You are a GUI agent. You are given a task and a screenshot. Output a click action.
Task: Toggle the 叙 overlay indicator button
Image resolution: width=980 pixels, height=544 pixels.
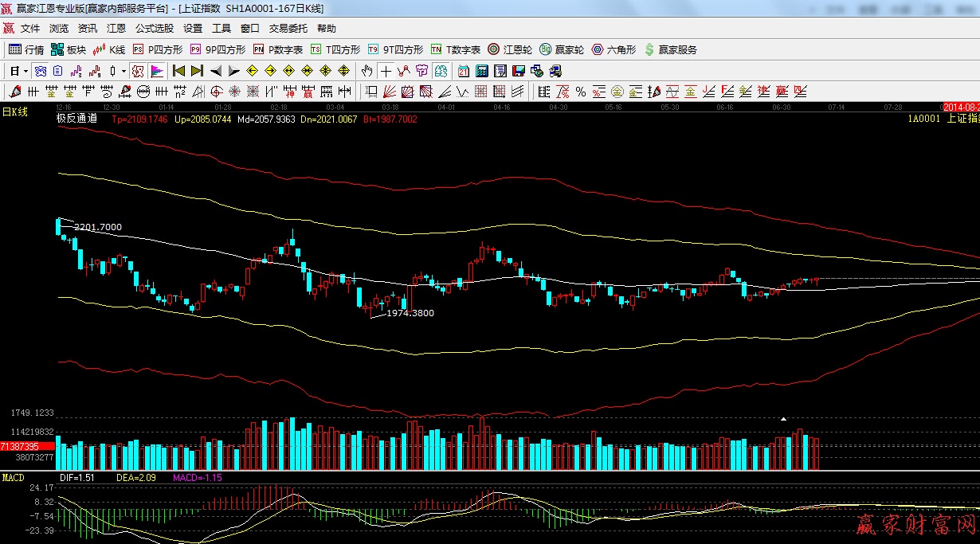138,71
